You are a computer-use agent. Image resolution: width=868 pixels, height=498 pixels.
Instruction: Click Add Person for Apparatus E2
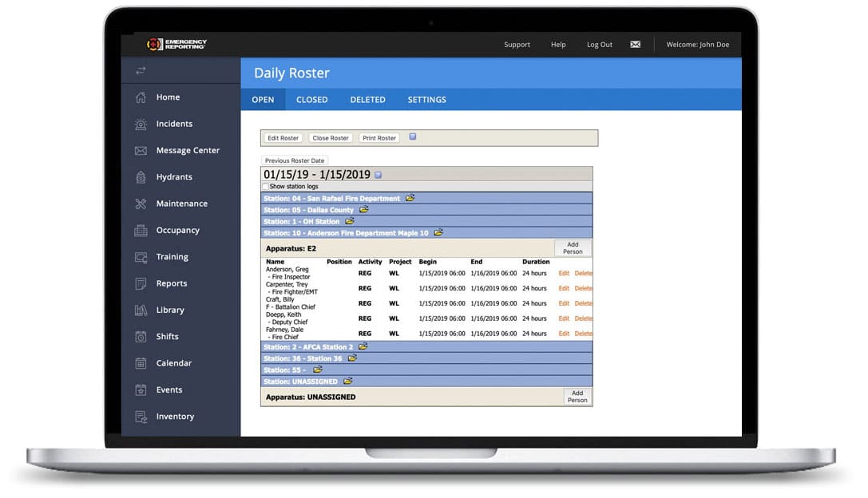point(573,248)
